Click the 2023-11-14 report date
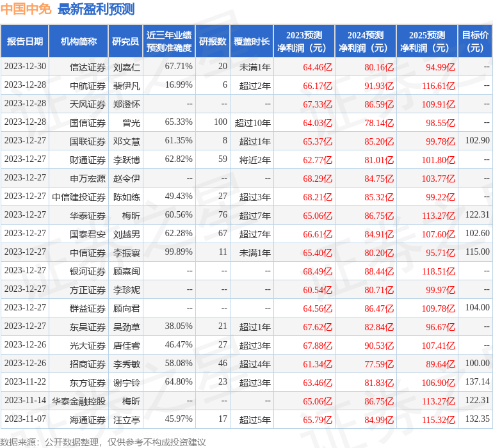493x448 pixels. point(25,400)
